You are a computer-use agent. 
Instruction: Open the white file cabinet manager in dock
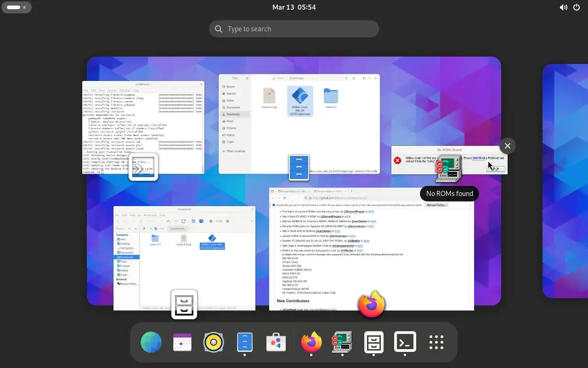[x=373, y=342]
